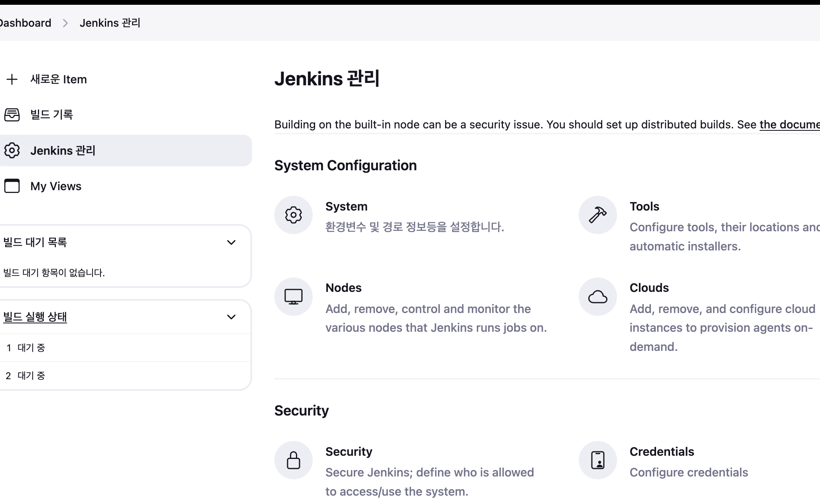Open System configuration title

coord(347,207)
